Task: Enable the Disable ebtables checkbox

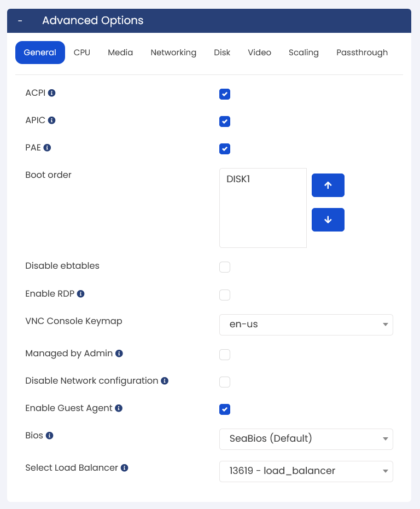Action: pyautogui.click(x=225, y=267)
